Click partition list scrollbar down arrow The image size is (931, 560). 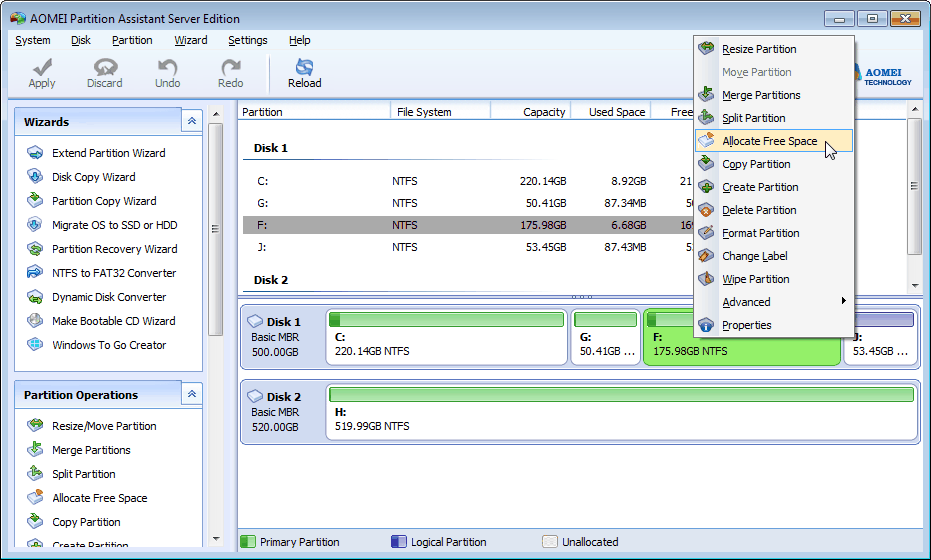pyautogui.click(x=915, y=286)
